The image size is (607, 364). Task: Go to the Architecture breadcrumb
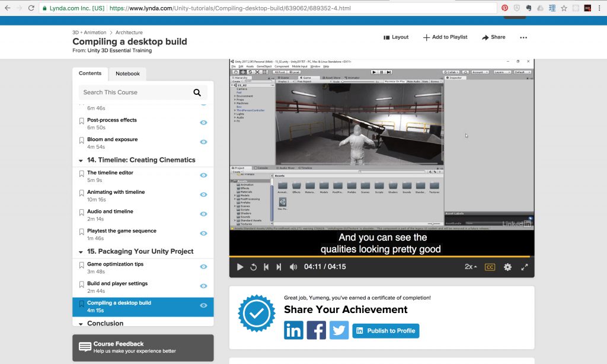point(129,33)
